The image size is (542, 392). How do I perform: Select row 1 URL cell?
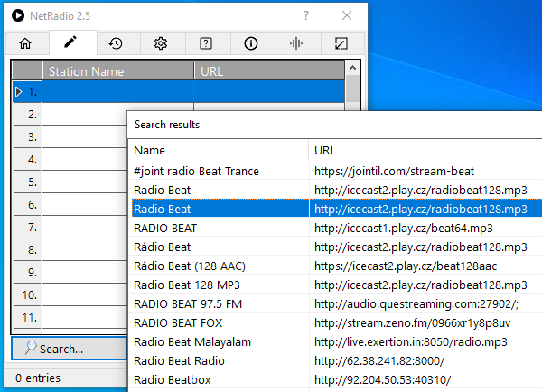pos(269,91)
